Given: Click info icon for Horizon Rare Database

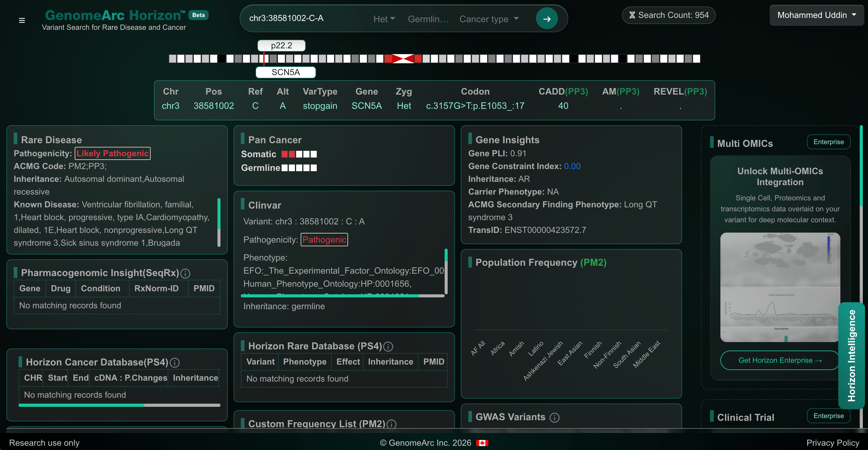Looking at the screenshot, I should (x=388, y=346).
